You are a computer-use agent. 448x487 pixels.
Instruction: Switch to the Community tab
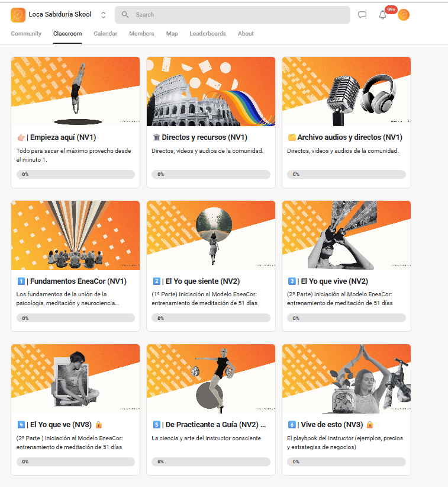click(26, 34)
